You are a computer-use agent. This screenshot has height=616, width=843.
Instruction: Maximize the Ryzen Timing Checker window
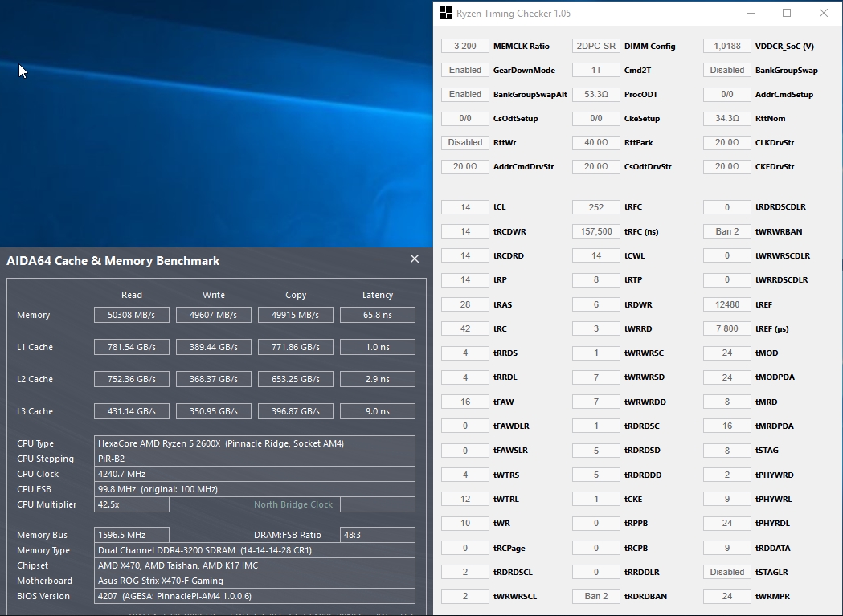(787, 14)
